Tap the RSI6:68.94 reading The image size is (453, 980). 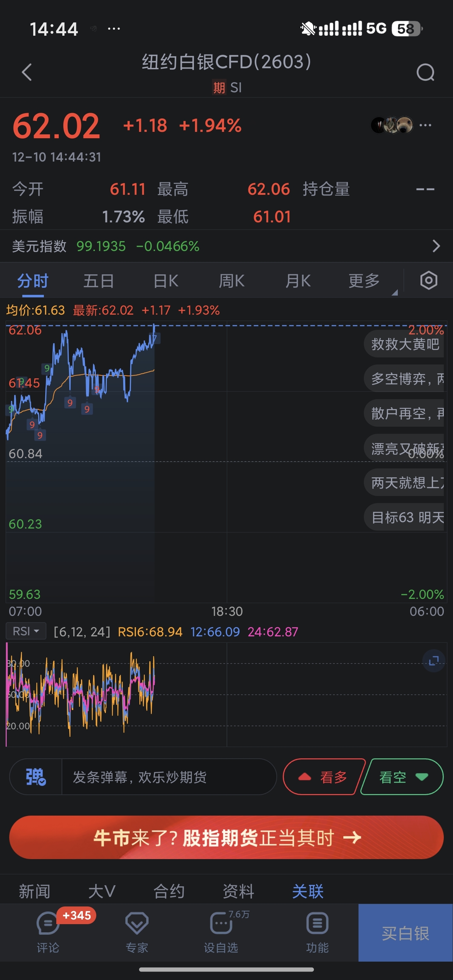click(150, 631)
